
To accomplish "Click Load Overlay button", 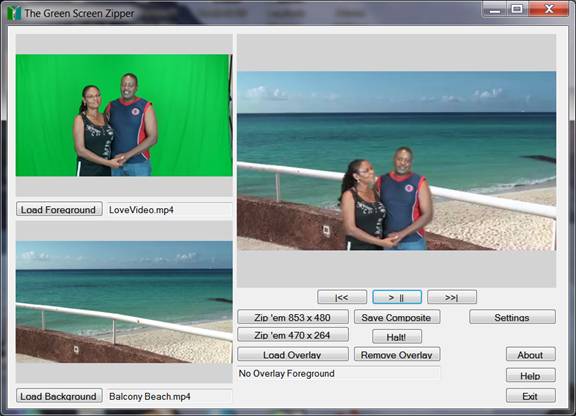I will [x=293, y=354].
